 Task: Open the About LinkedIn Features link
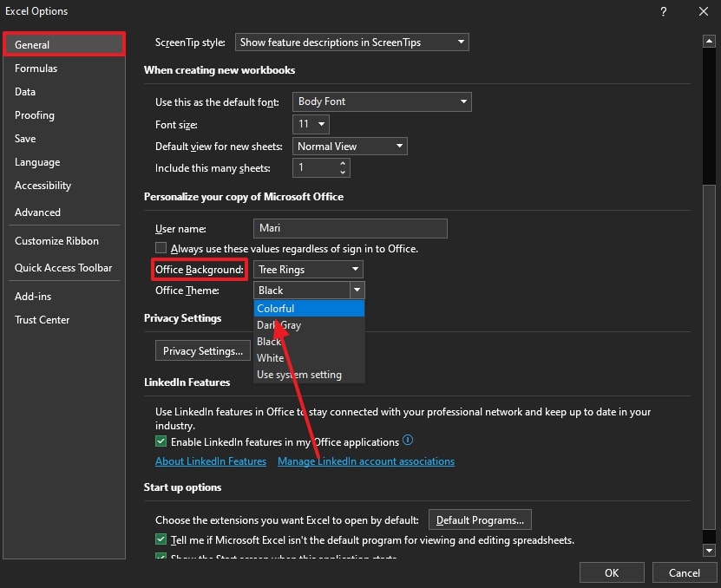click(211, 461)
